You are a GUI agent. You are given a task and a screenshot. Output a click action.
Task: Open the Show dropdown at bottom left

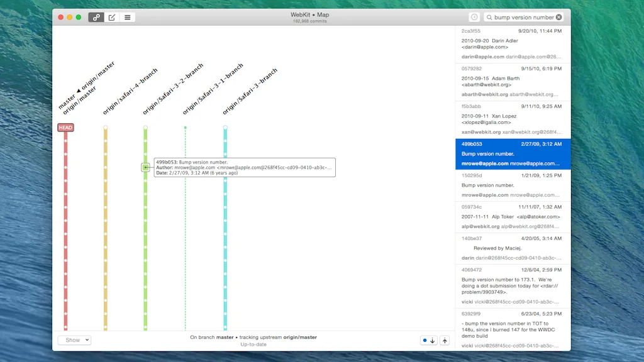tap(74, 339)
